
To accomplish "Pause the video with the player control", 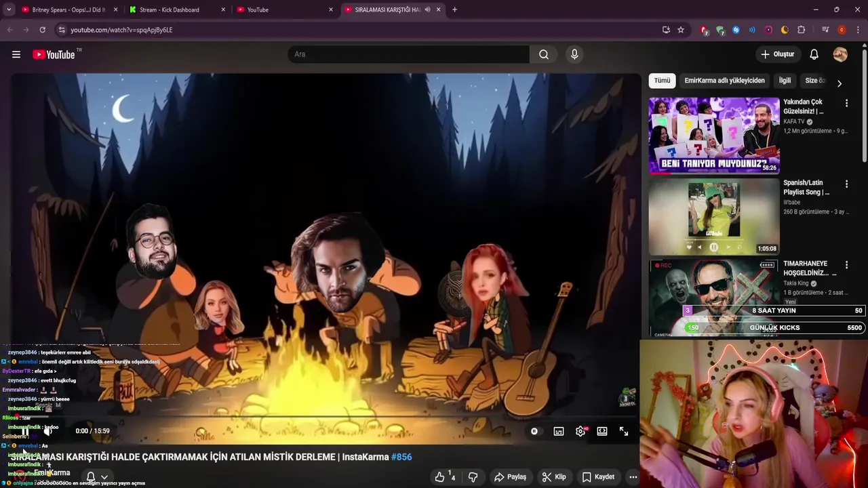I will pyautogui.click(x=25, y=431).
